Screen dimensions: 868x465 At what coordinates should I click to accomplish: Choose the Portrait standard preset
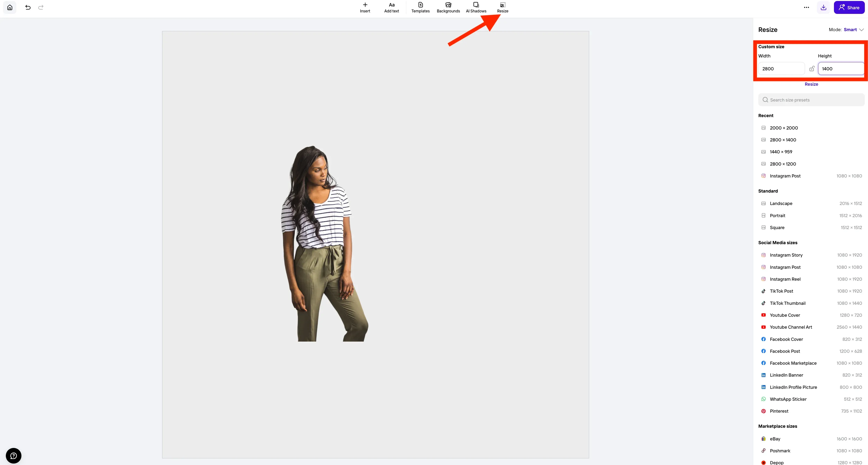pyautogui.click(x=811, y=215)
